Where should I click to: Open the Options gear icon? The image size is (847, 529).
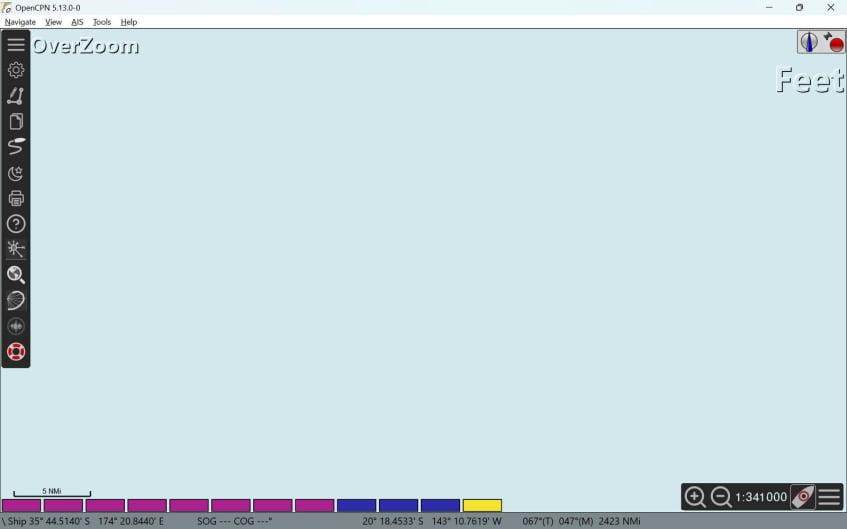(x=16, y=70)
